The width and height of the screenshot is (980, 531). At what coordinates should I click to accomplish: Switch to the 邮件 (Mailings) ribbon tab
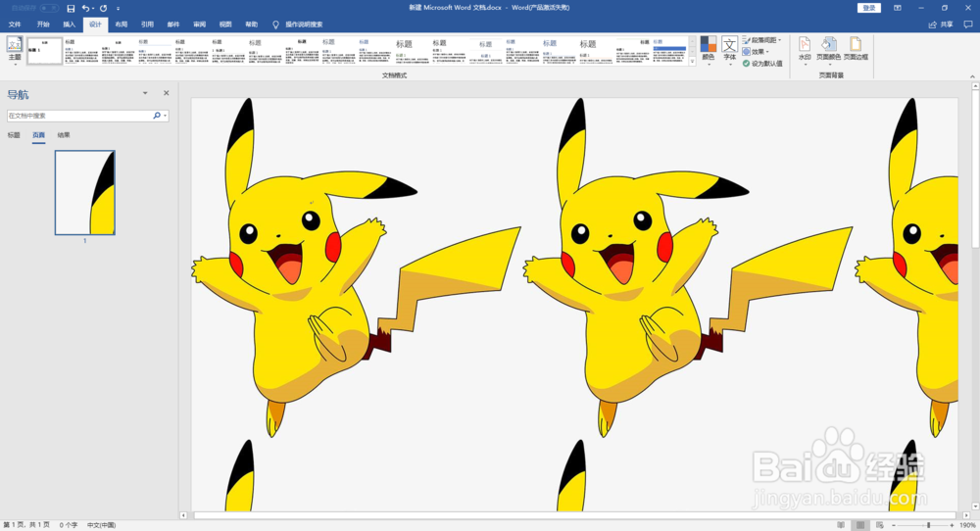(x=173, y=24)
